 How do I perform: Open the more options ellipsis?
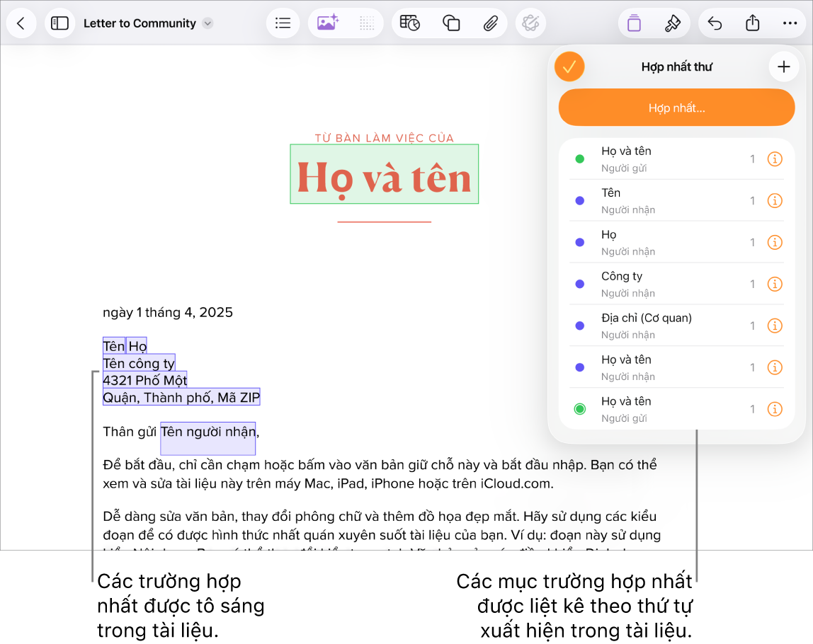(x=790, y=23)
